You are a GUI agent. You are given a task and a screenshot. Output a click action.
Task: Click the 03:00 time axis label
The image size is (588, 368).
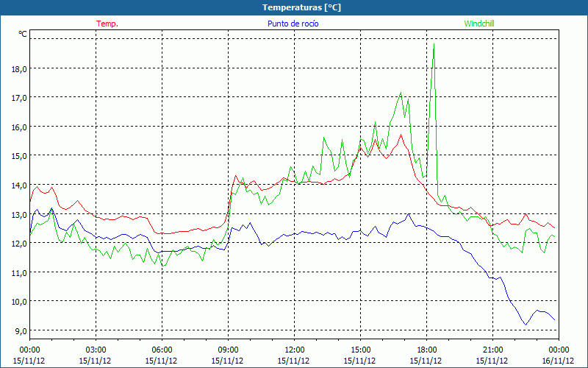tap(96, 350)
